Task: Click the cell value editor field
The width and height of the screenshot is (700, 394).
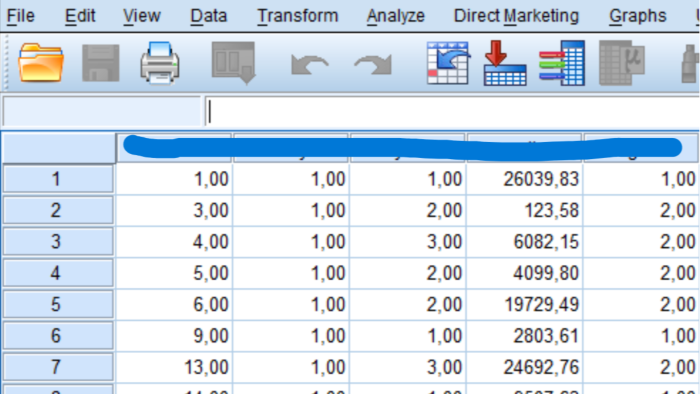Action: tap(452, 112)
